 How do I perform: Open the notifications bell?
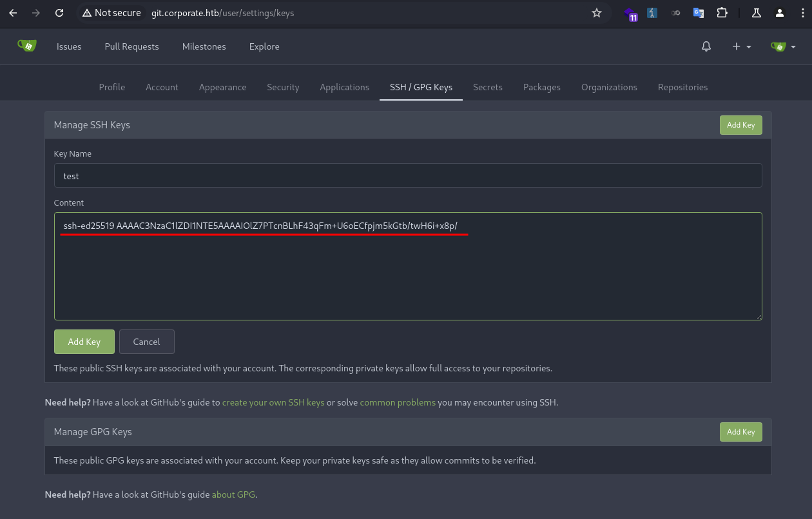[706, 46]
